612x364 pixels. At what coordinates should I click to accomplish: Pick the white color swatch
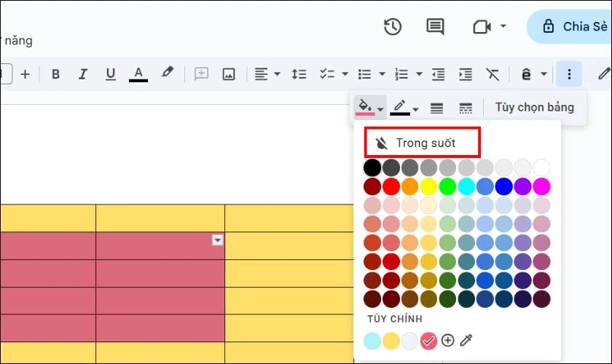(541, 167)
